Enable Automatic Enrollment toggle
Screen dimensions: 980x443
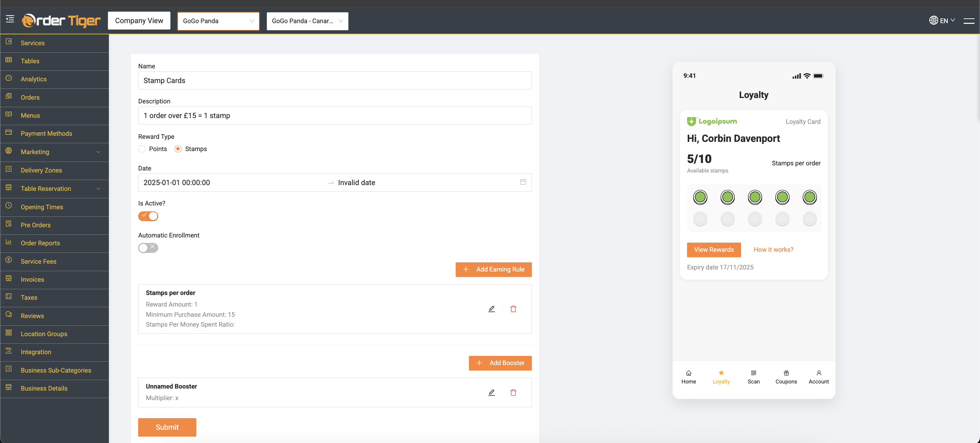point(148,248)
